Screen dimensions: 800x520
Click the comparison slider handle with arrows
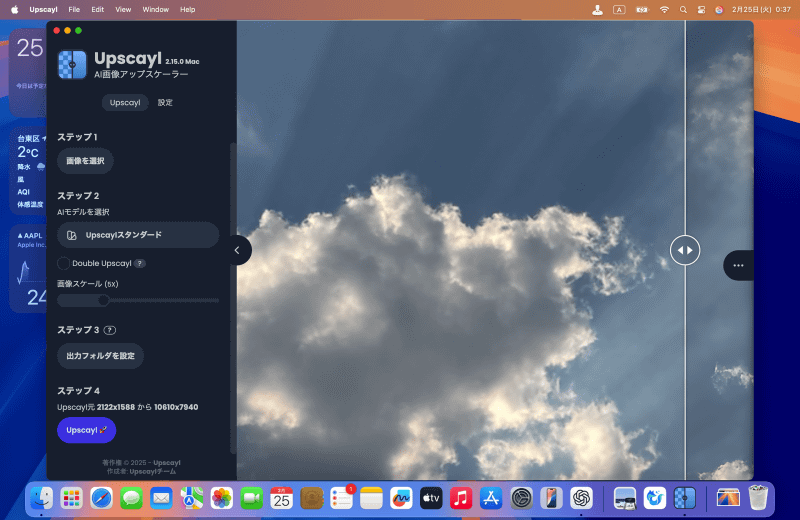coord(685,250)
